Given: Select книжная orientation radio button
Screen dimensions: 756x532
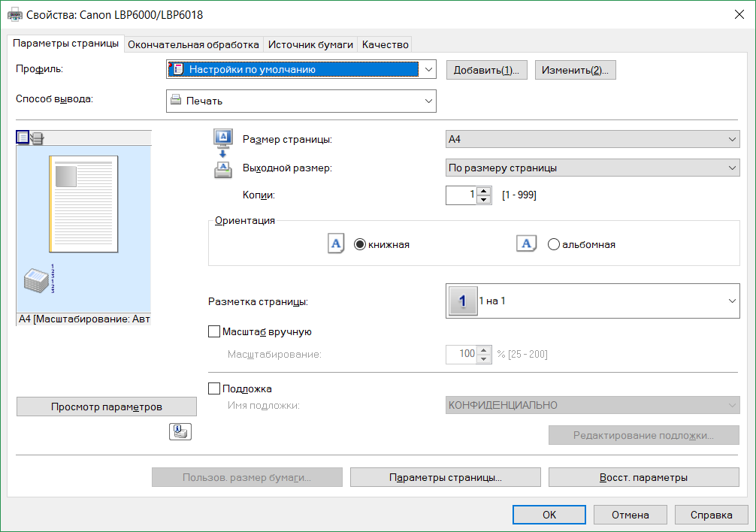Looking at the screenshot, I should (360, 244).
